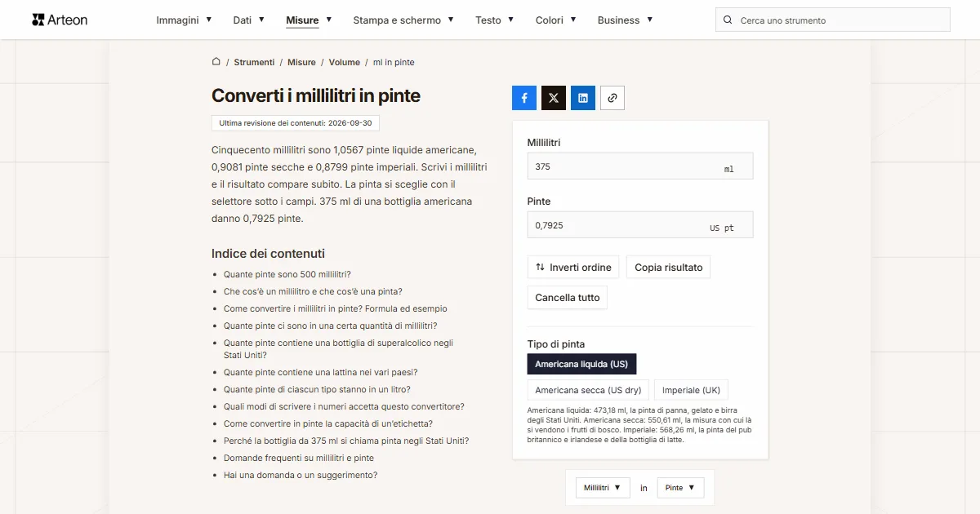This screenshot has width=980, height=514.
Task: Open the Immagini menu
Action: click(185, 20)
